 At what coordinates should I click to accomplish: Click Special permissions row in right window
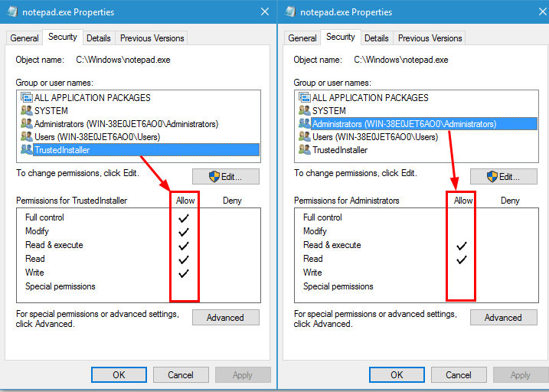point(417,286)
